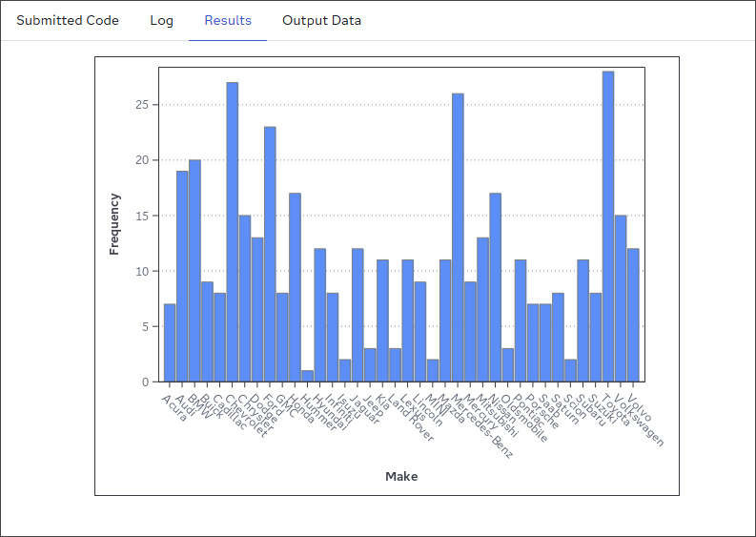Select the Land Rover bar
Viewport: 756px width, 537px height.
(x=396, y=365)
